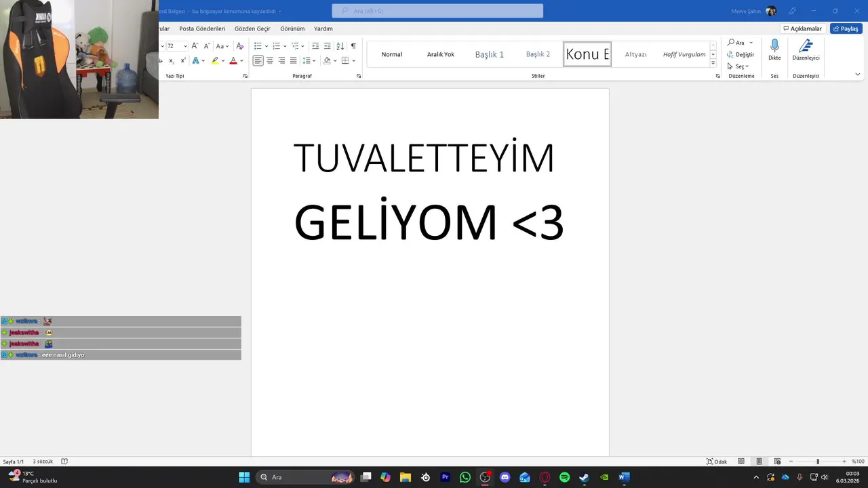This screenshot has height=488, width=868.
Task: Expand borders dropdown arrow
Action: [353, 61]
